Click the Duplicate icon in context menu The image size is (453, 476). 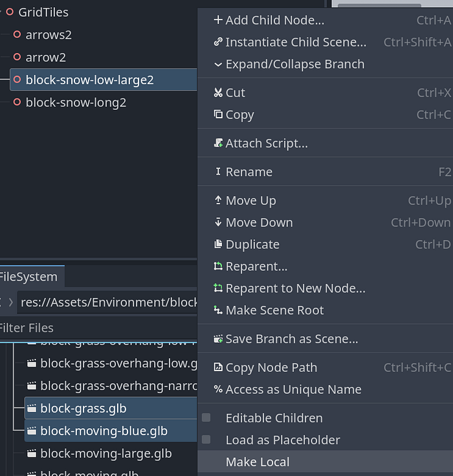point(218,244)
